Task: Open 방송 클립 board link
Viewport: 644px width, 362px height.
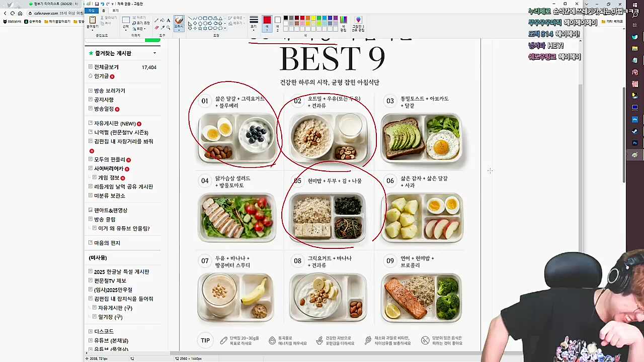Action: coord(105,219)
